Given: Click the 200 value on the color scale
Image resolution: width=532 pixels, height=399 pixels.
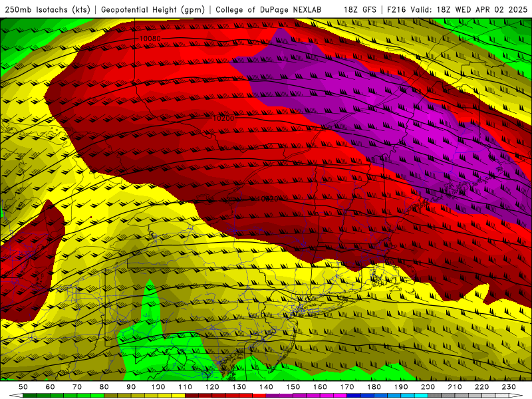Looking at the screenshot, I should pos(428,387).
